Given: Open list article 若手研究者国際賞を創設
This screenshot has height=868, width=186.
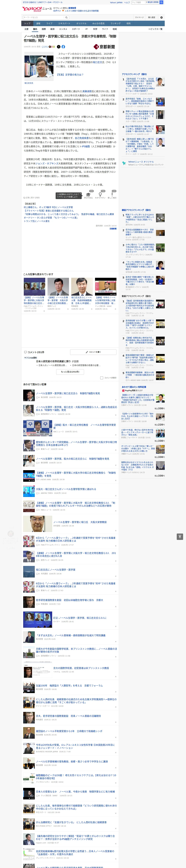Looking at the screenshot, I should (70, 600).
